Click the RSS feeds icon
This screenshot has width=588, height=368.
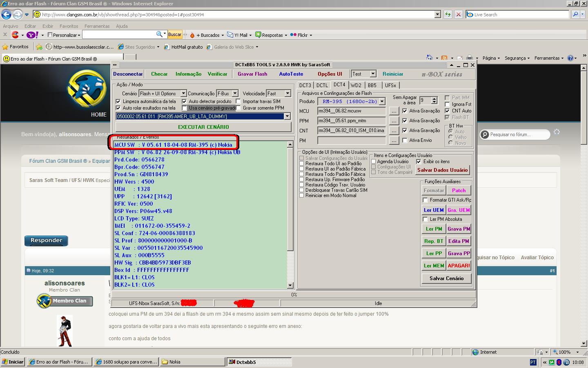[444, 58]
